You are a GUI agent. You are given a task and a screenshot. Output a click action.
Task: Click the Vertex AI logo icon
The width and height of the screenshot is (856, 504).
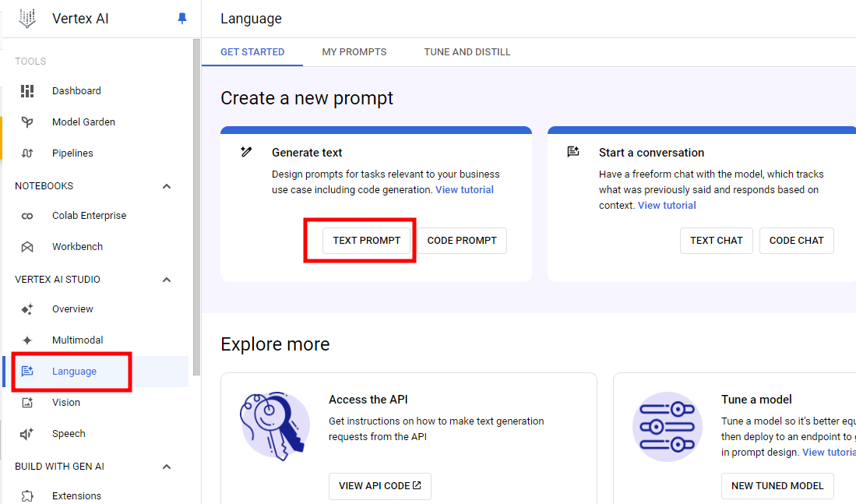pos(27,18)
